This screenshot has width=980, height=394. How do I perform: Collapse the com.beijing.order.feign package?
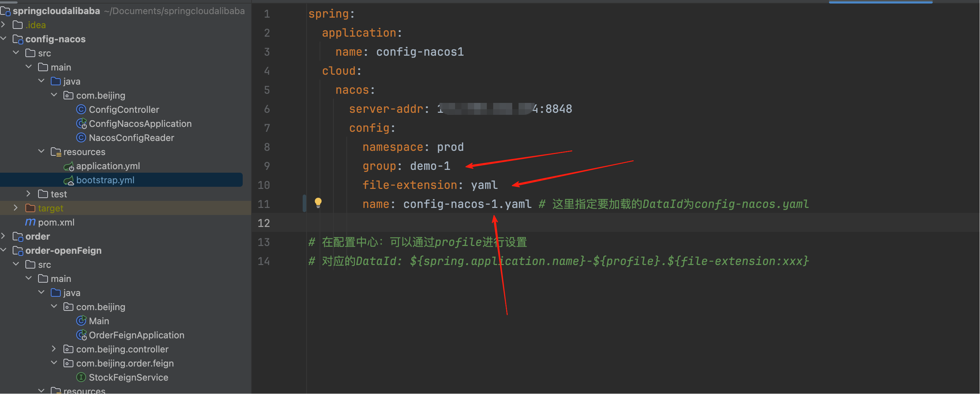coord(54,363)
